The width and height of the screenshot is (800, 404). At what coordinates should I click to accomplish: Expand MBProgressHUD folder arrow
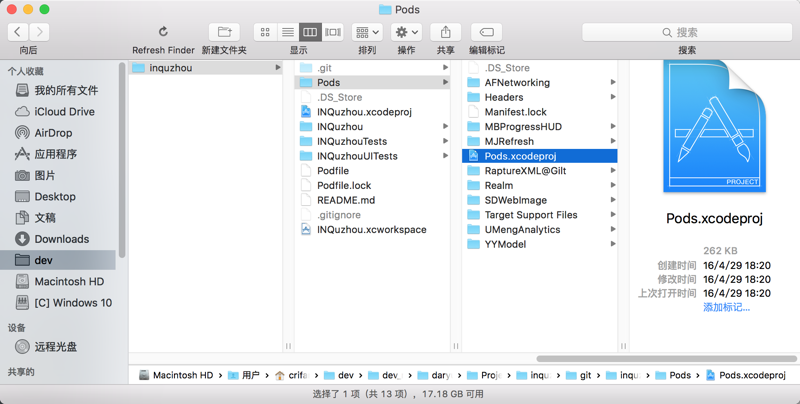(613, 126)
